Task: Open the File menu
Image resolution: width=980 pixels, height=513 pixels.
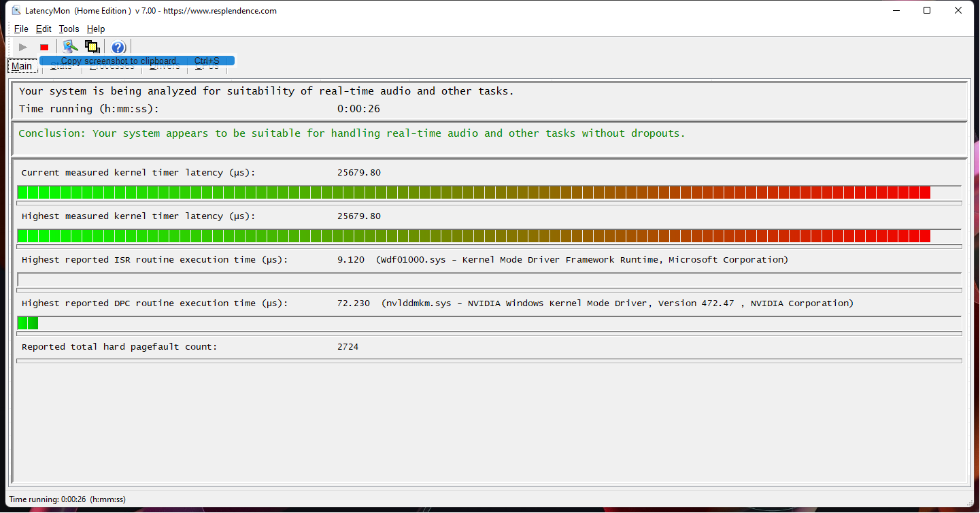Action: pos(21,29)
